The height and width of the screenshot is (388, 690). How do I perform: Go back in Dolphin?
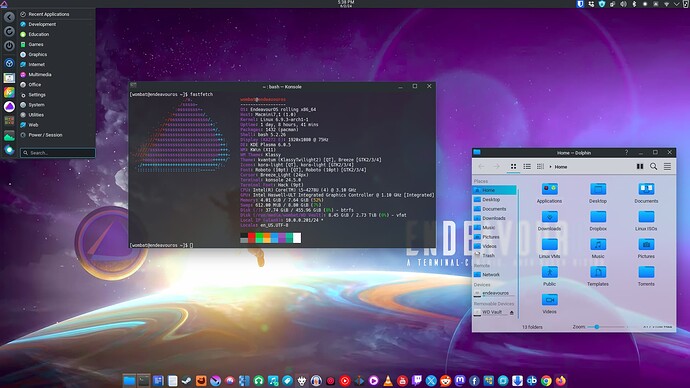[x=481, y=167]
